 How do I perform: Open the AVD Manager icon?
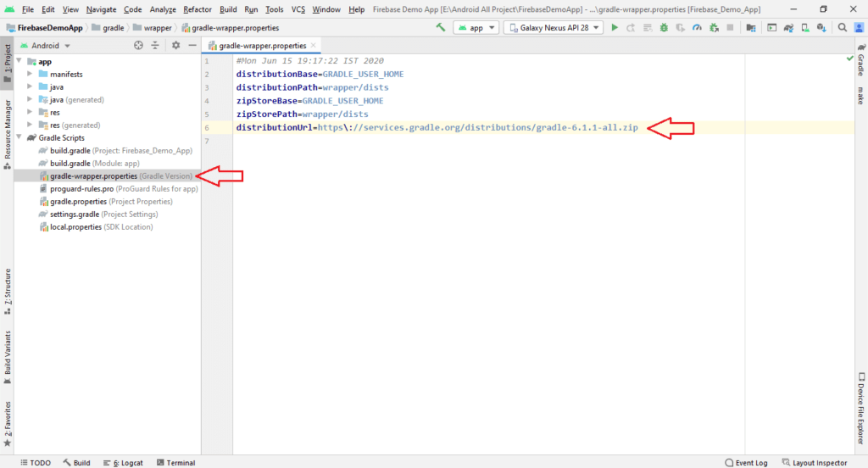click(x=805, y=27)
